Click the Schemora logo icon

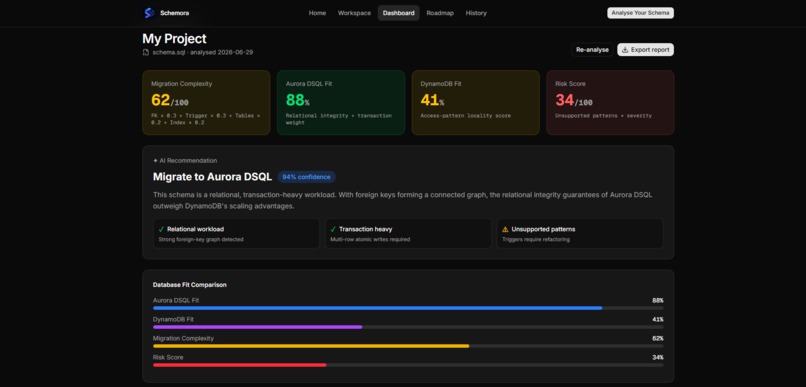(x=149, y=13)
